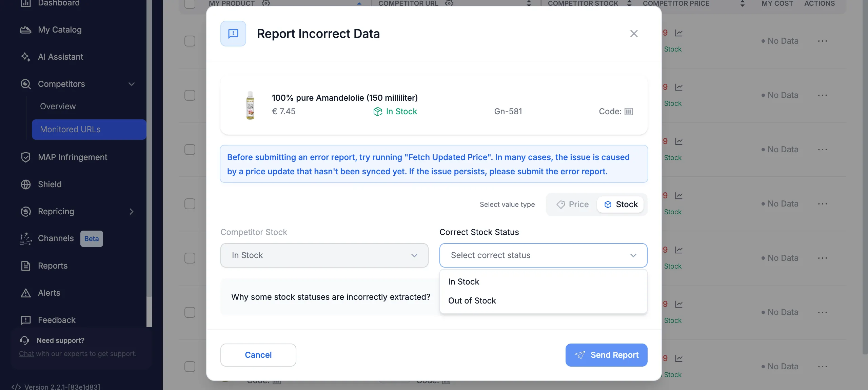The image size is (868, 390).
Task: Expand the Repricing submenu arrow
Action: (x=132, y=212)
